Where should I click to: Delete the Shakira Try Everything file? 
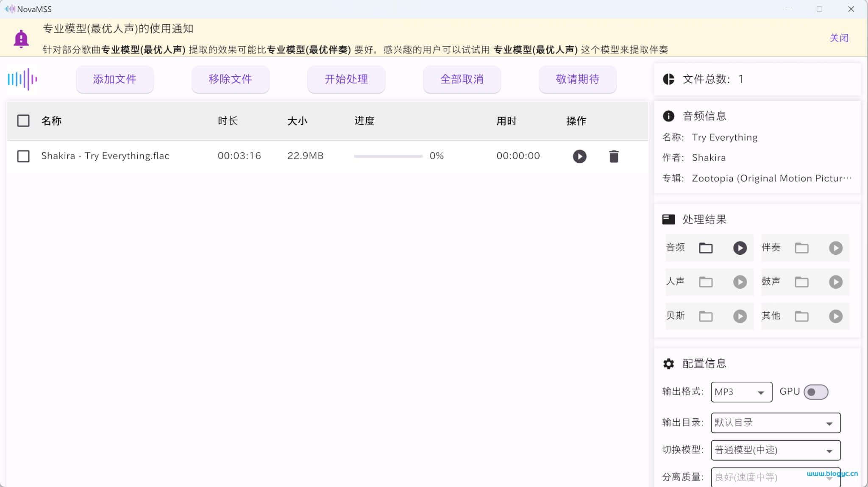coord(613,156)
